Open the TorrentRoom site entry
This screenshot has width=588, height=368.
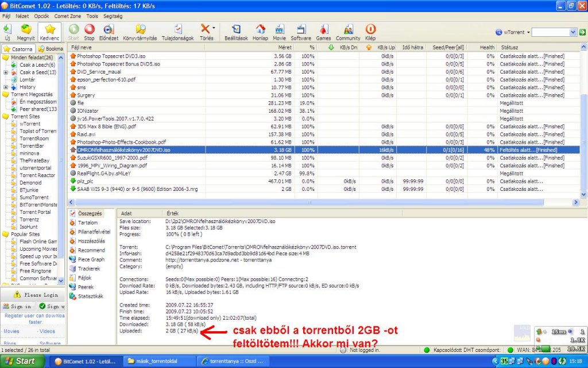pos(34,139)
